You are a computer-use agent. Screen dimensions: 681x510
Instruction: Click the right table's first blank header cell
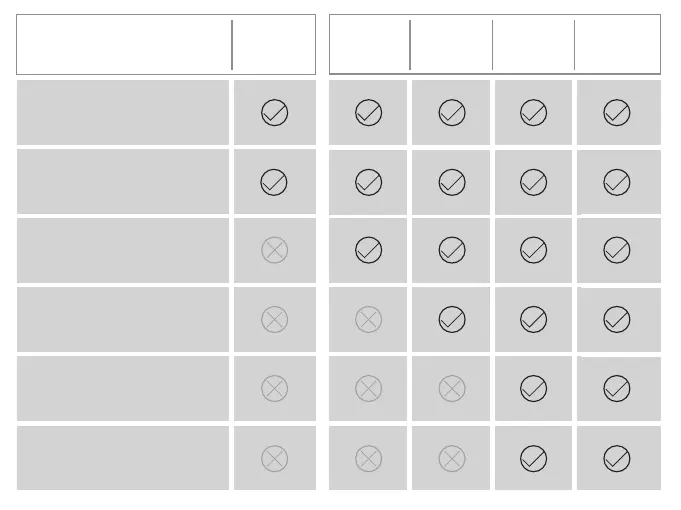coord(369,45)
